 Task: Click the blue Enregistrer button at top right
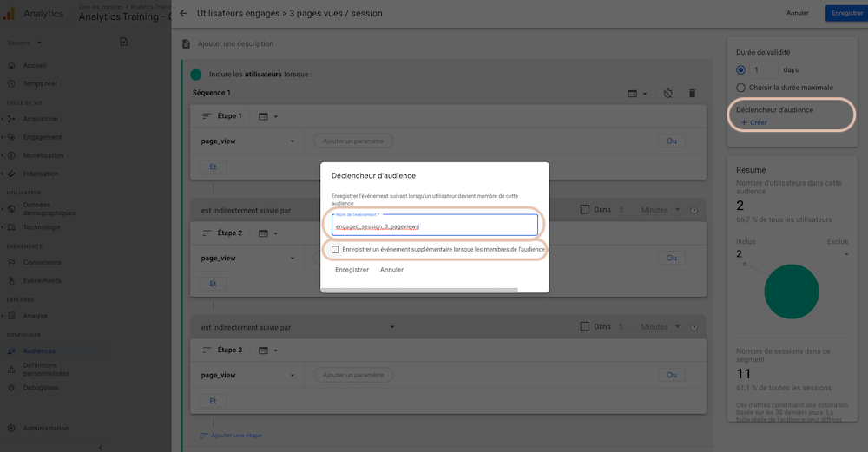point(846,13)
